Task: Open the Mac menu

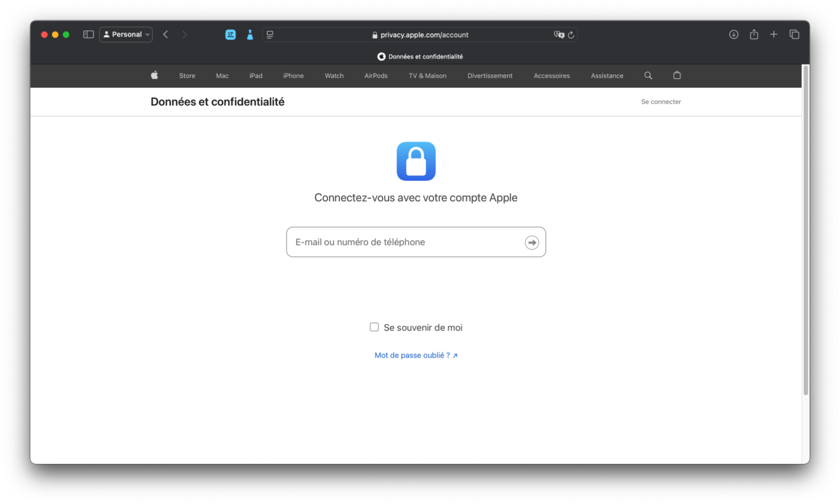Action: (222, 76)
